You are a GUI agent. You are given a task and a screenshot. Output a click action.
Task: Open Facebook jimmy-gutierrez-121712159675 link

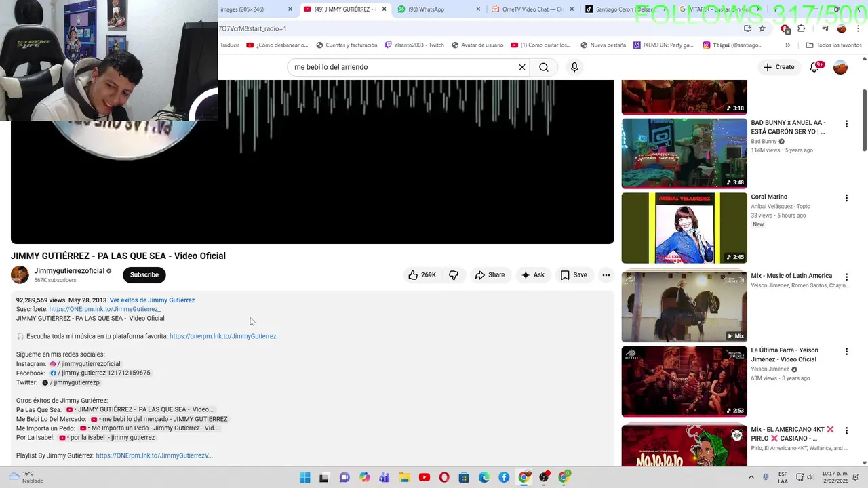coord(100,373)
